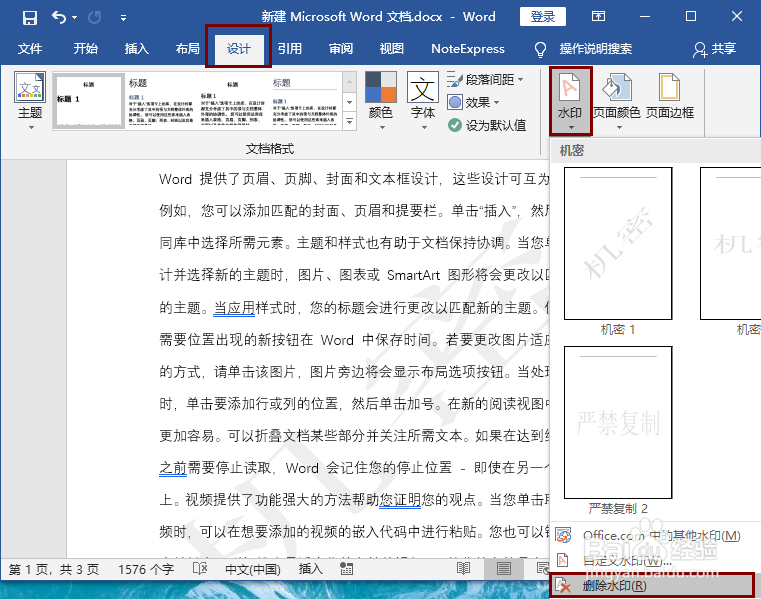
Task: Click the word SmartArt in the document
Action: tap(413, 276)
